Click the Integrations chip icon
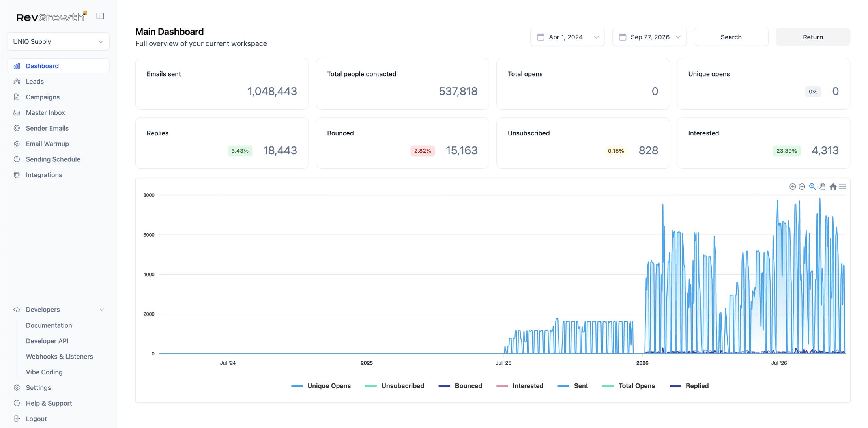 (17, 175)
